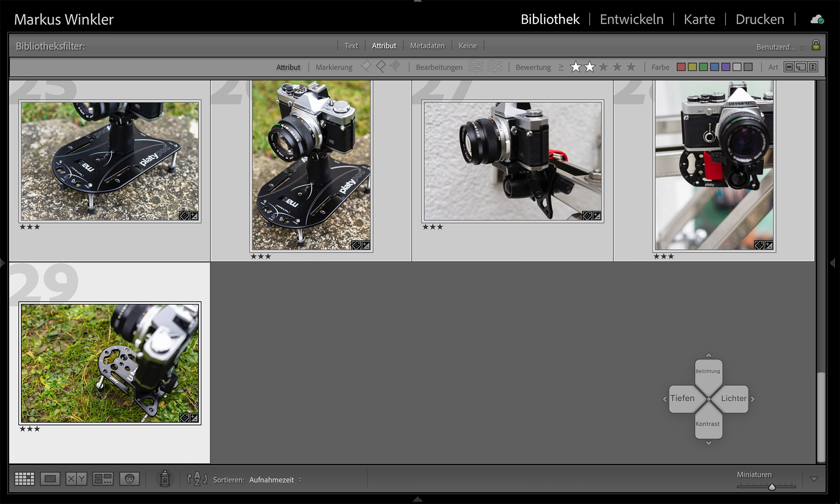Screen dimensions: 840x504
Task: Select photo 27 camera against white wall
Action: click(513, 161)
